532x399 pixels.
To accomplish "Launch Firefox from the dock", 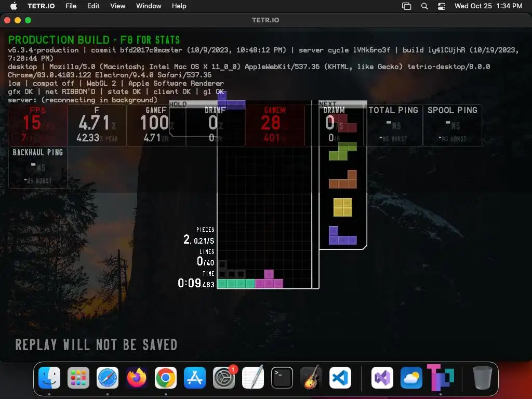I will pyautogui.click(x=137, y=378).
